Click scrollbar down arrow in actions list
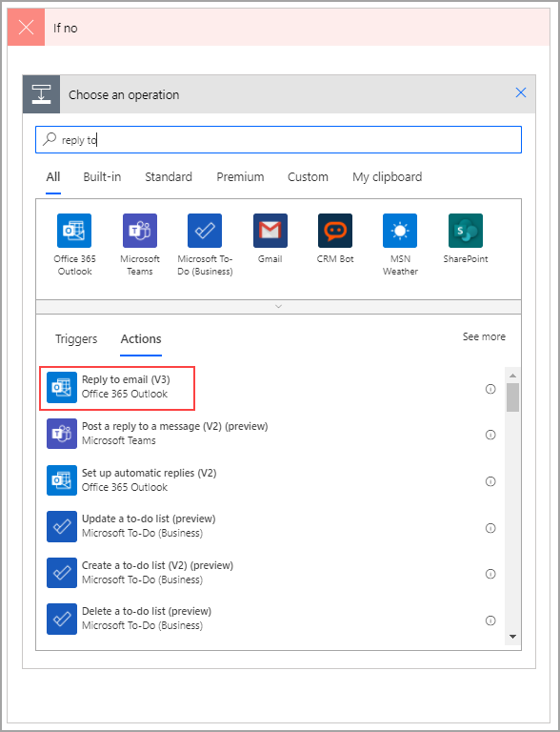The image size is (560, 732). click(513, 637)
